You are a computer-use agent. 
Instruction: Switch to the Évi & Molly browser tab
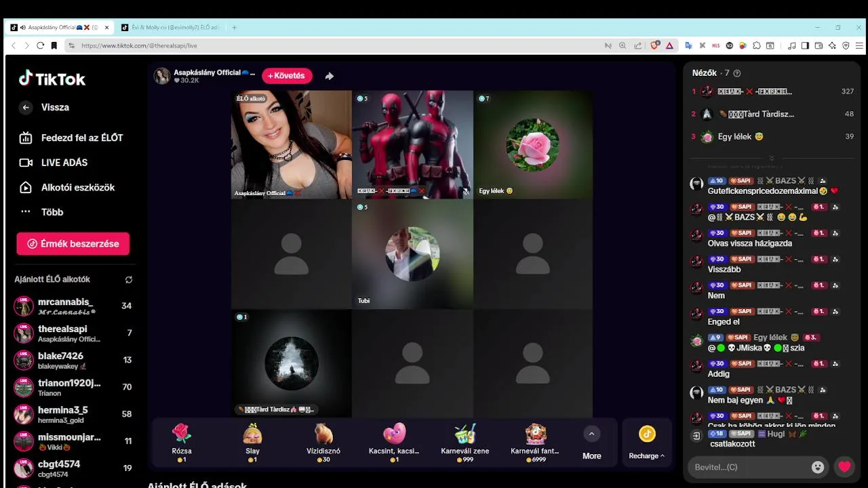click(x=170, y=28)
